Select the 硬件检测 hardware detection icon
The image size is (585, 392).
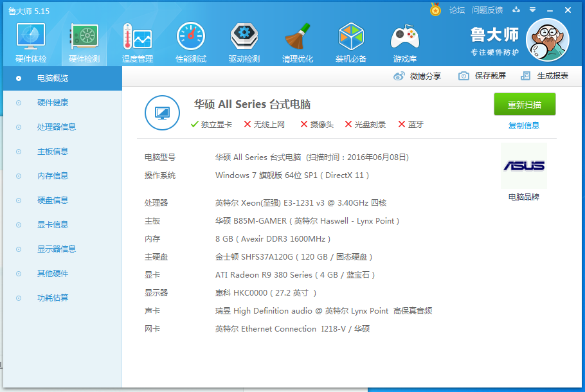(x=84, y=42)
